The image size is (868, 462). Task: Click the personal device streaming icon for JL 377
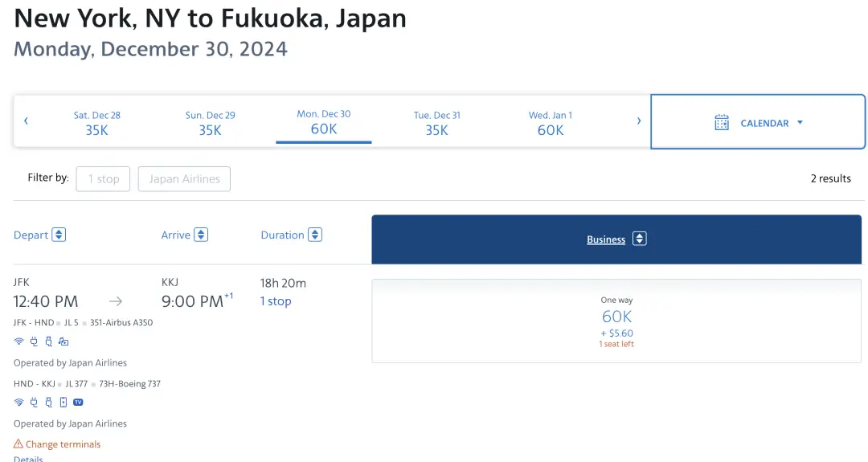63,403
